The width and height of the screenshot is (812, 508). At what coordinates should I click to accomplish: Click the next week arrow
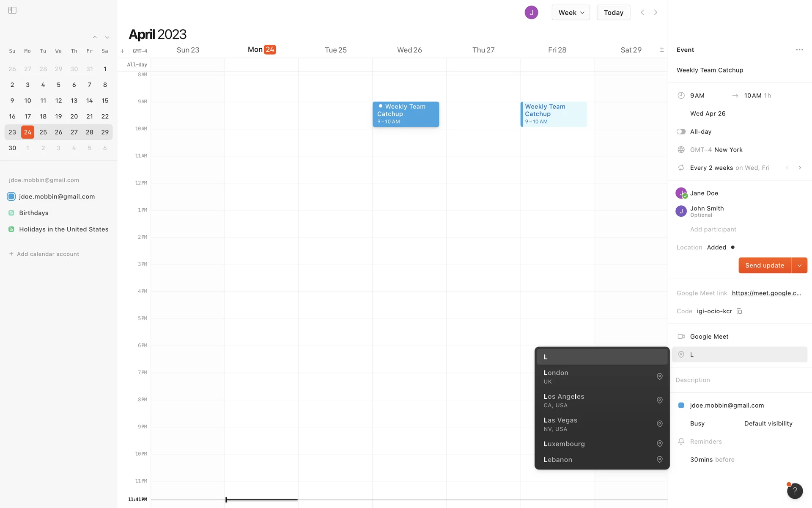[656, 13]
